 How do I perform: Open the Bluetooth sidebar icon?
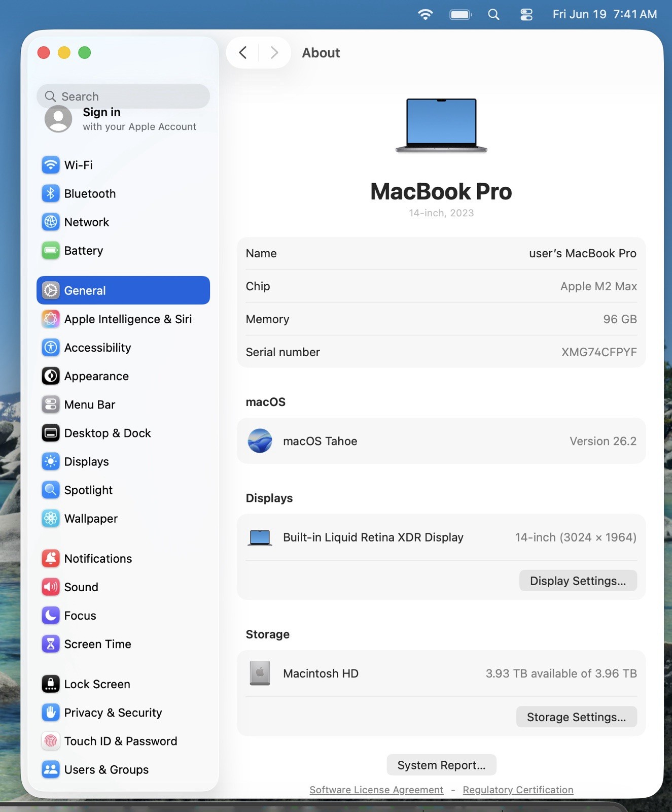pos(50,193)
